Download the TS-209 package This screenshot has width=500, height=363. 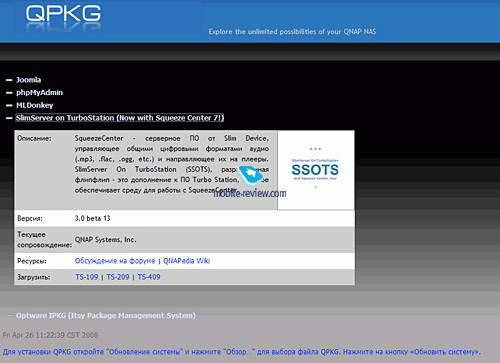[118, 277]
